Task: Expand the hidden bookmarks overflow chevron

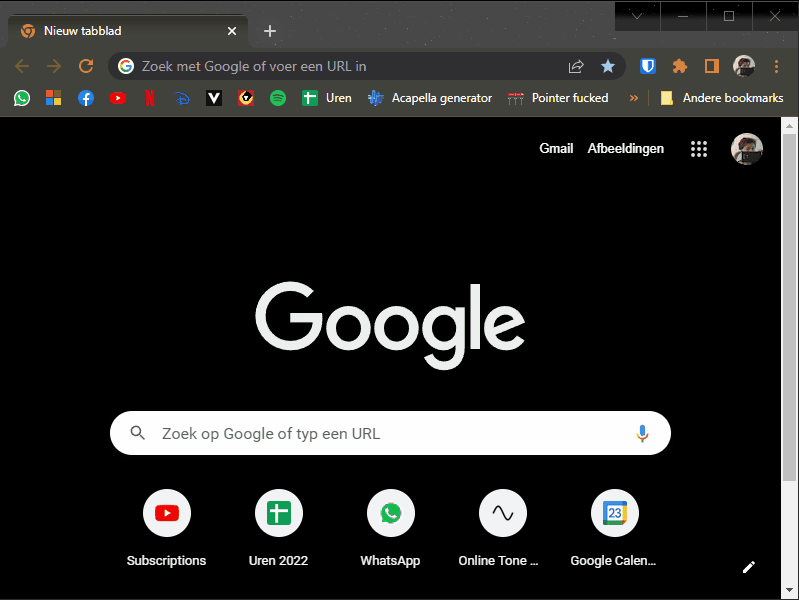Action: coord(633,98)
